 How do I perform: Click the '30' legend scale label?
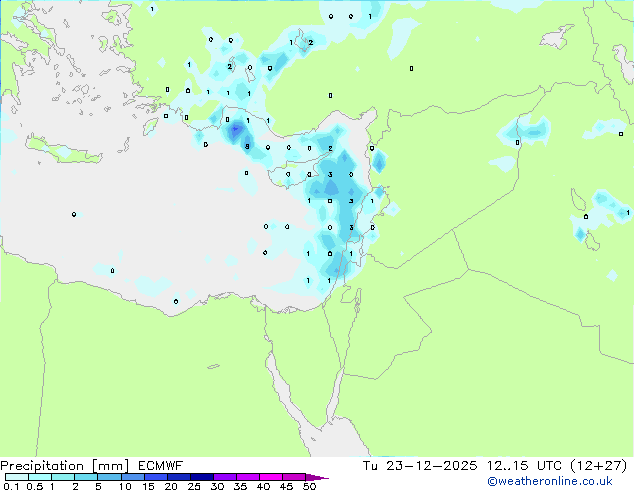(x=217, y=486)
